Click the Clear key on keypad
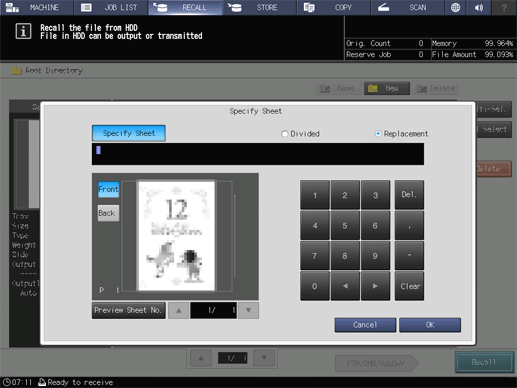 coord(409,286)
